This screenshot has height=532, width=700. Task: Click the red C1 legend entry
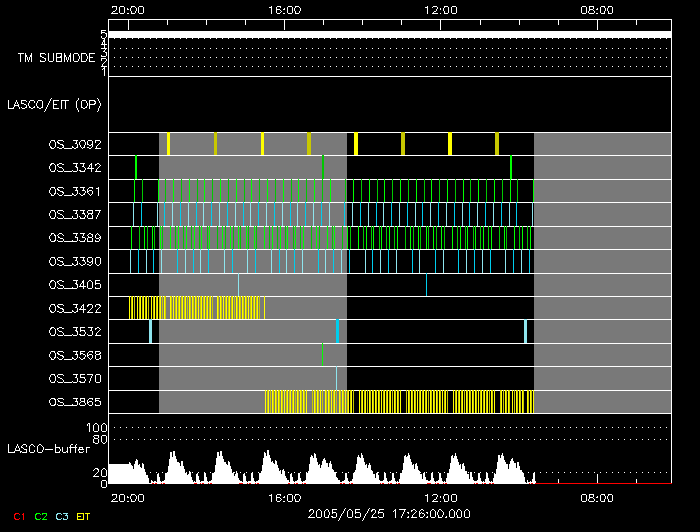pos(18,516)
